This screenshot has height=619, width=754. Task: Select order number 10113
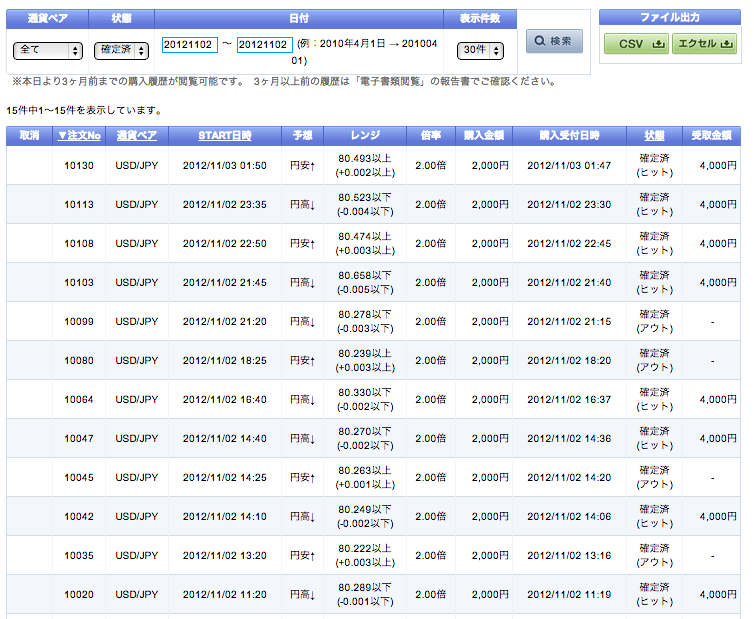coord(79,204)
